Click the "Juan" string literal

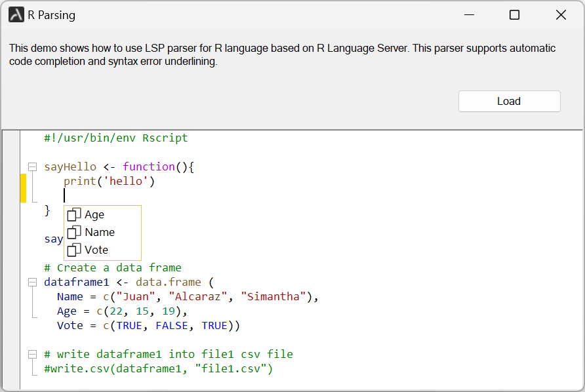point(136,297)
